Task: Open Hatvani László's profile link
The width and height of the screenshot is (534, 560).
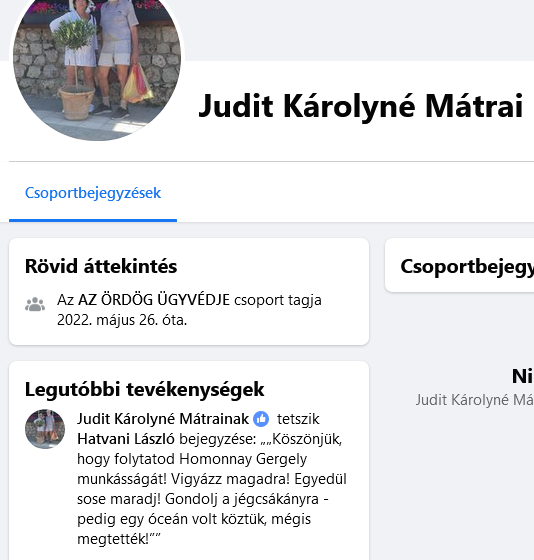Action: pos(126,439)
